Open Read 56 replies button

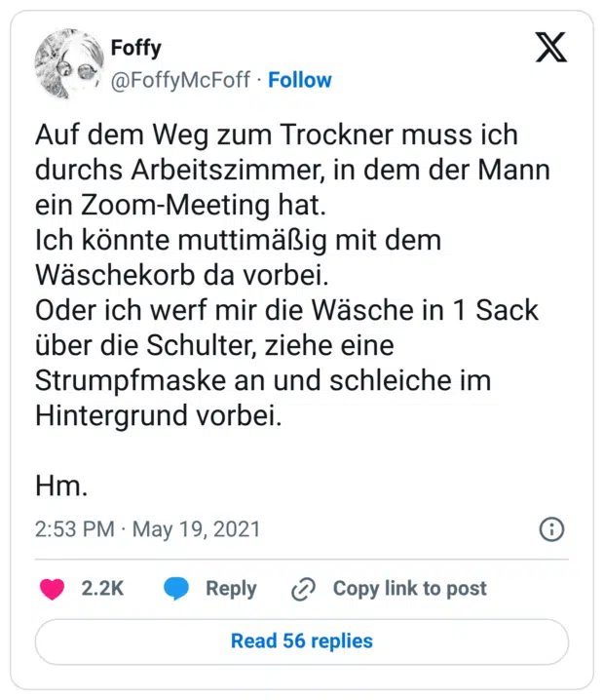(x=302, y=641)
